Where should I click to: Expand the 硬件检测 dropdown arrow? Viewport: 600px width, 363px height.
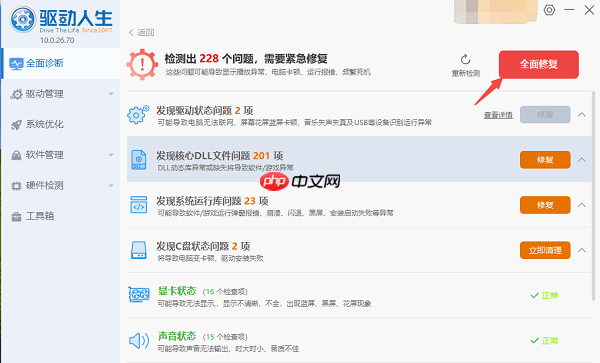(x=111, y=186)
